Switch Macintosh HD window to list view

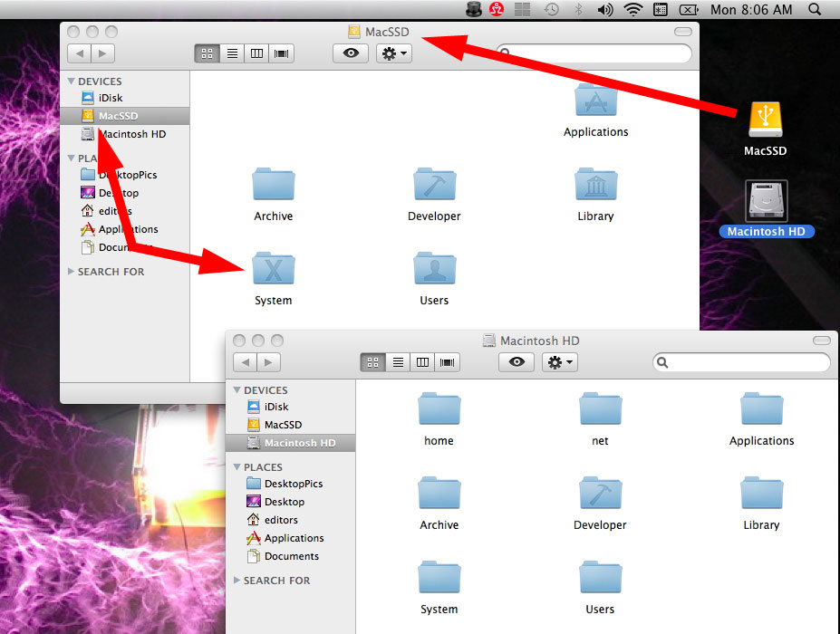(398, 362)
